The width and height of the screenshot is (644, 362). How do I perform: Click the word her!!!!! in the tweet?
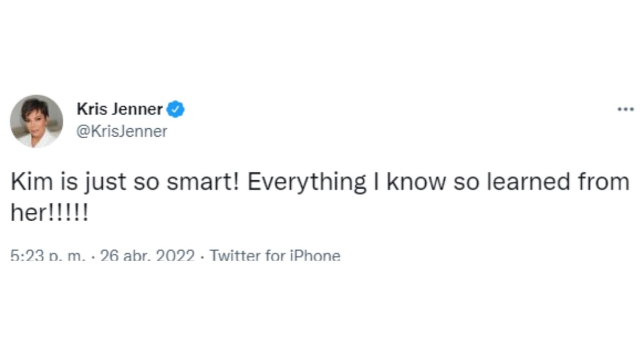point(49,212)
